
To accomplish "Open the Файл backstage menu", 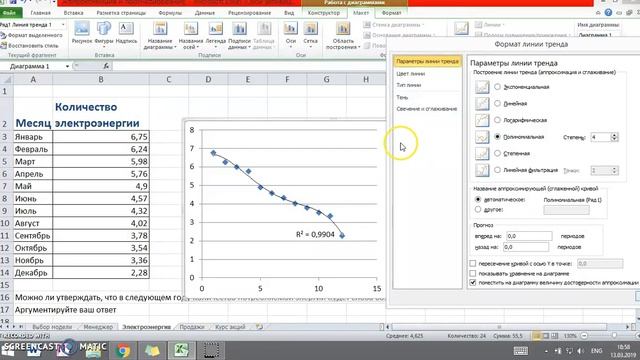I will [x=9, y=13].
